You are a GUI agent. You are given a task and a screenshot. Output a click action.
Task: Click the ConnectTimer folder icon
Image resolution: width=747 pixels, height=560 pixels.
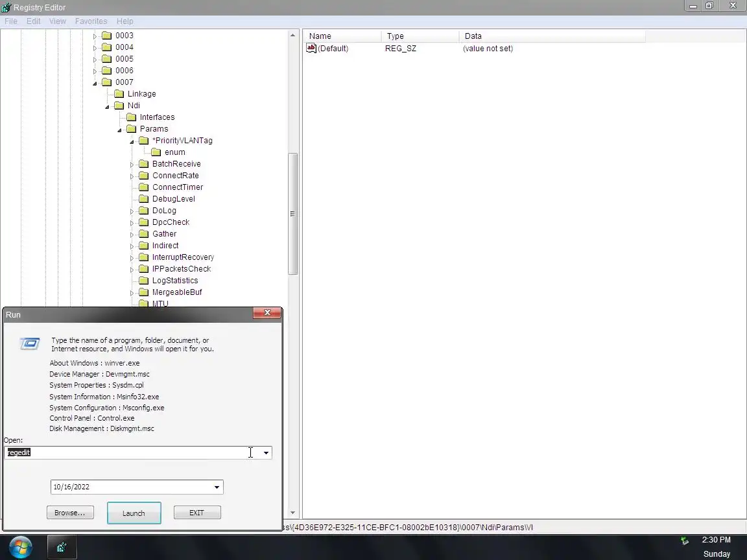click(144, 187)
